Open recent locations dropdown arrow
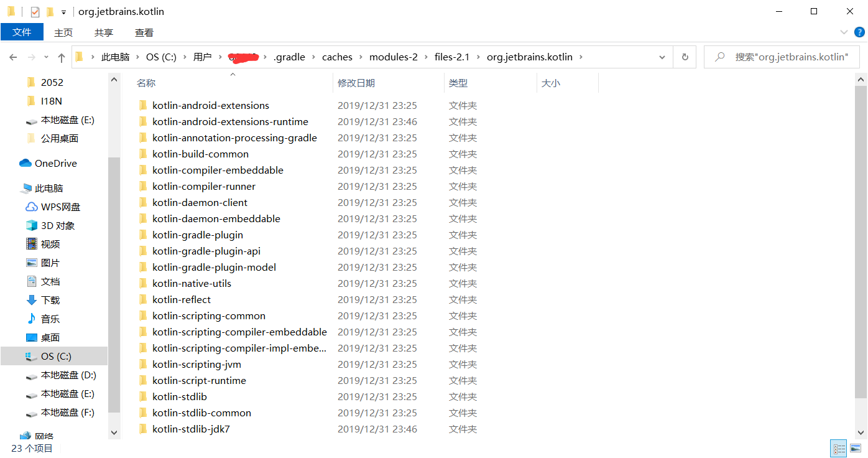 click(x=46, y=57)
